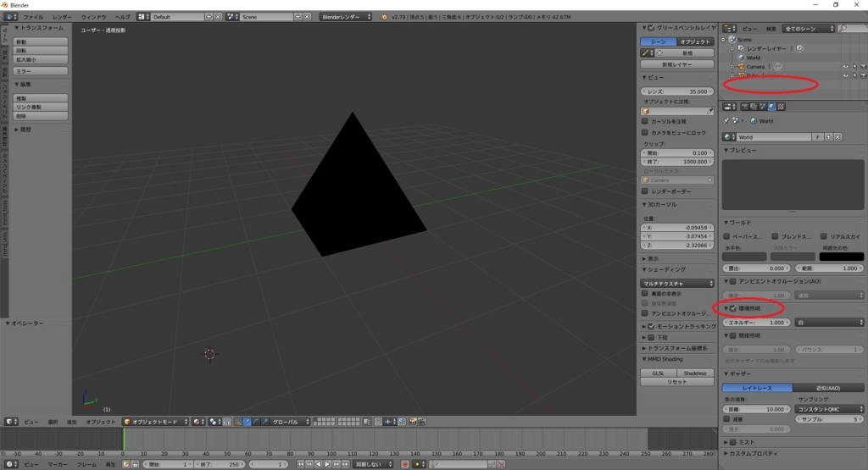Unlink the World datablock X icon
Image resolution: width=868 pixels, height=470 pixels.
coord(837,137)
